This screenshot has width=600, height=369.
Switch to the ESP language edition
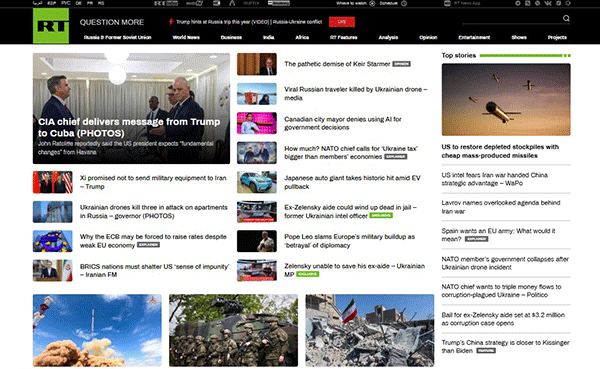(52, 3)
